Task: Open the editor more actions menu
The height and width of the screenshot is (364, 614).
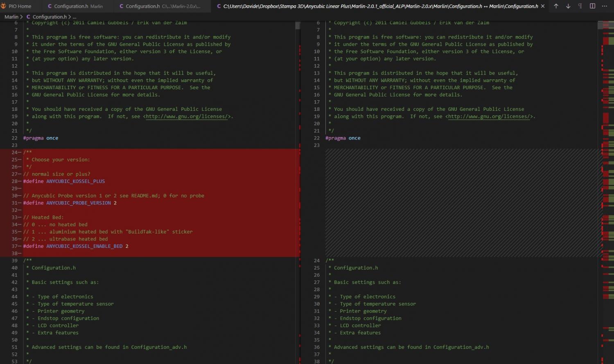Action: point(605,6)
